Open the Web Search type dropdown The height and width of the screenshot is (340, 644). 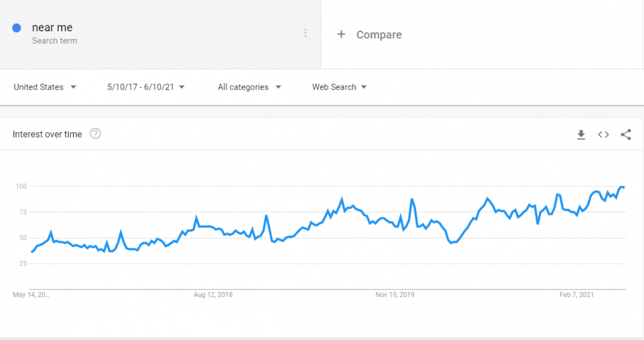[x=339, y=87]
